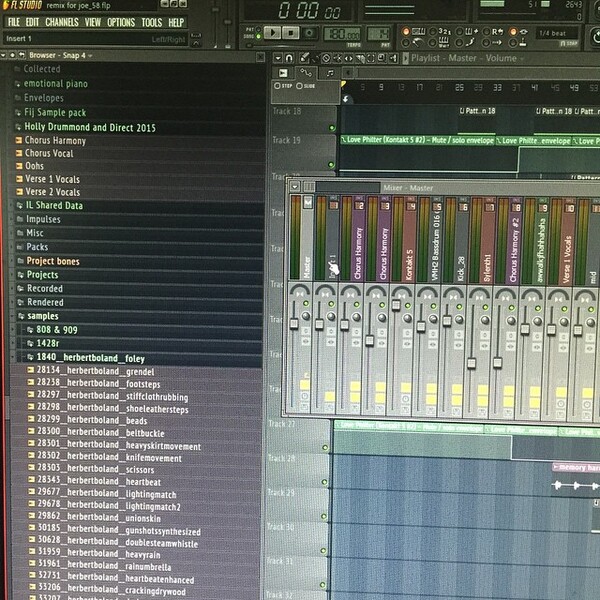The height and width of the screenshot is (600, 600).
Task: Arm the Record button in transport panel
Action: [309, 33]
